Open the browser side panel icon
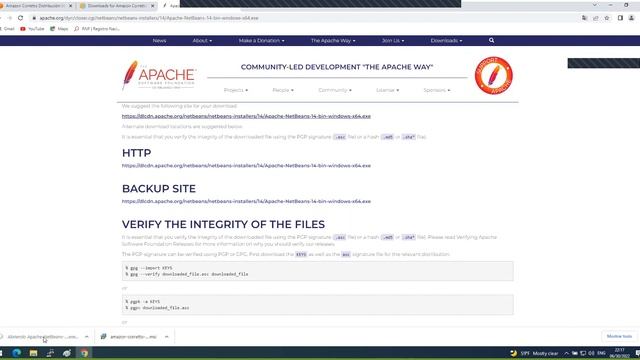 click(x=620, y=18)
